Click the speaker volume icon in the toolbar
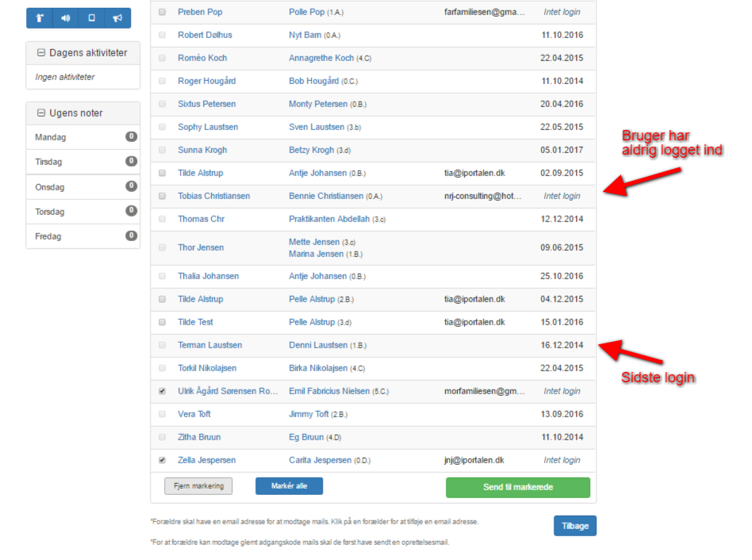This screenshot has height=560, width=752. [x=66, y=18]
